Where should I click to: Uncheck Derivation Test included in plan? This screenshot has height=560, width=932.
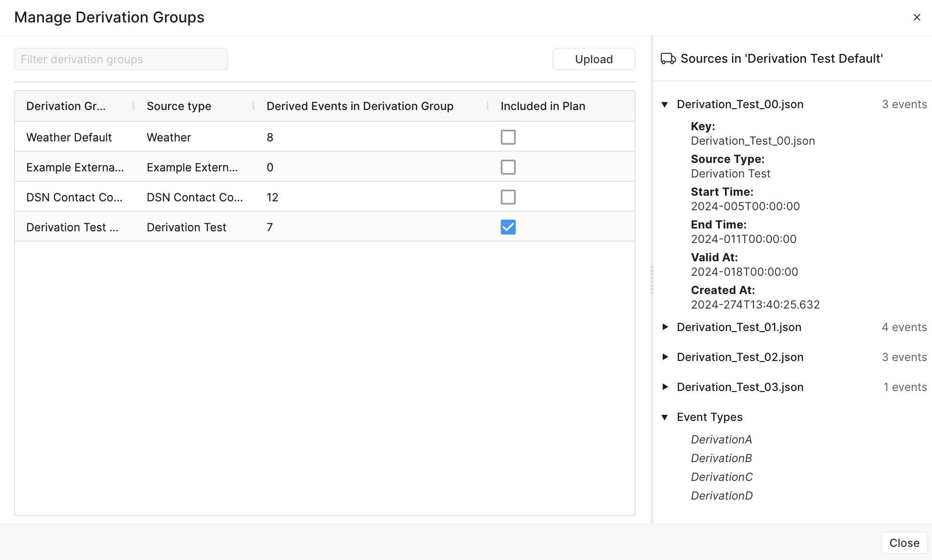pos(508,227)
